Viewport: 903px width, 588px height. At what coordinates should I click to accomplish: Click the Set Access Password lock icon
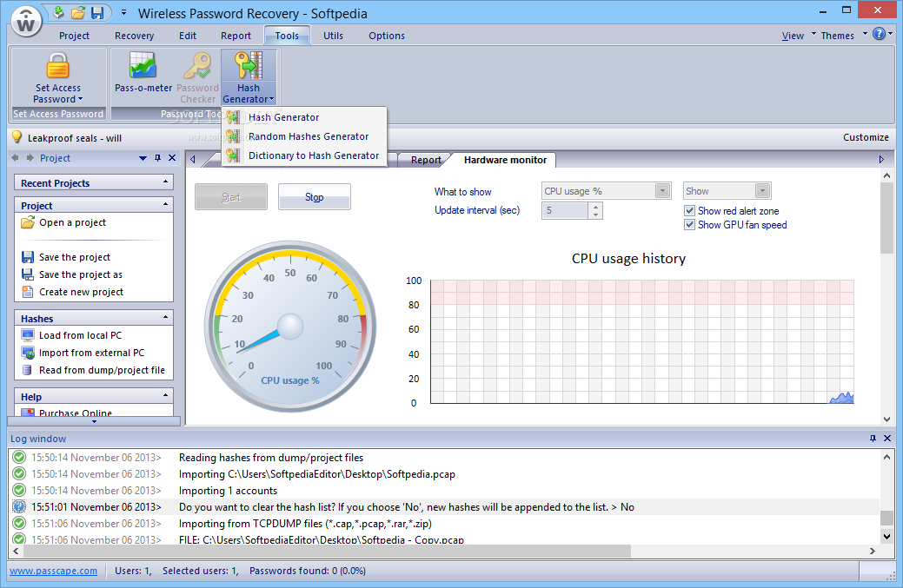57,66
